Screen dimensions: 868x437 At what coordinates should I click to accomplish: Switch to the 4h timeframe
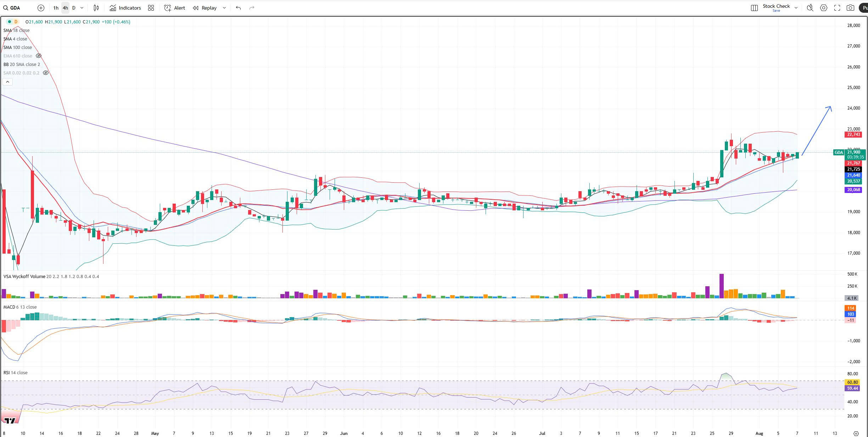point(65,8)
